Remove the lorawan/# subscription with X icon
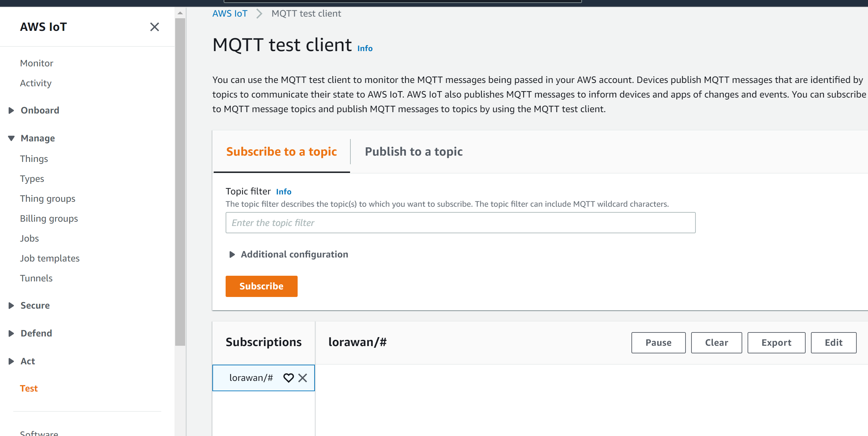 click(303, 378)
